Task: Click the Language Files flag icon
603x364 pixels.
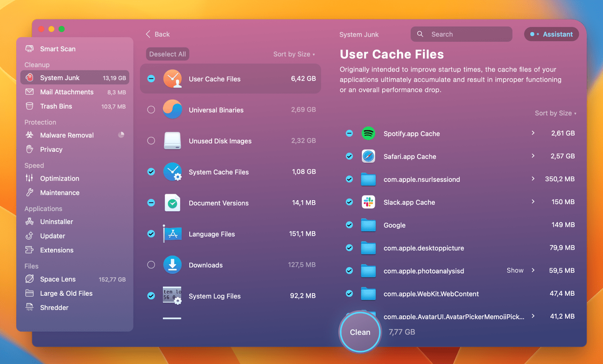Action: [x=173, y=234]
